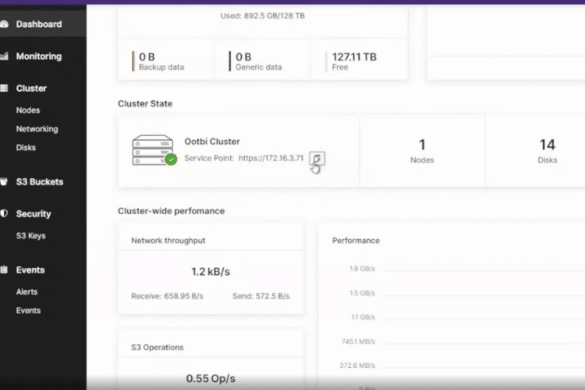
Task: Open the Dashboard sidebar item
Action: pos(39,24)
